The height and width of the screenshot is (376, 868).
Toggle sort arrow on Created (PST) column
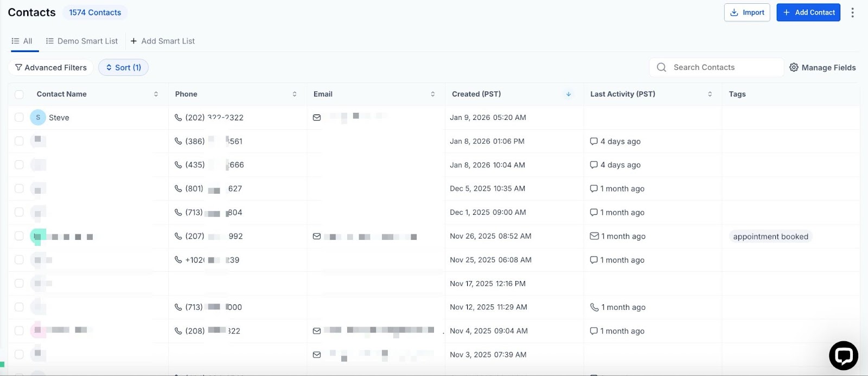[569, 94]
